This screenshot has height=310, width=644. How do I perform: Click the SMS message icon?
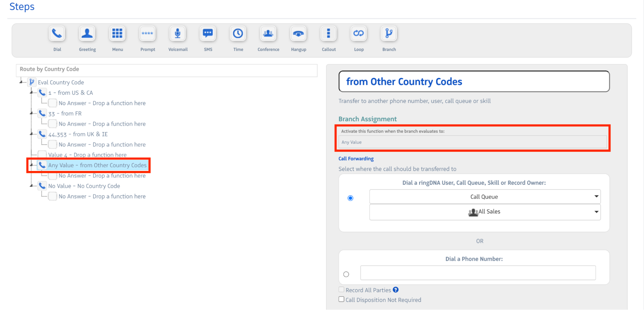point(208,34)
